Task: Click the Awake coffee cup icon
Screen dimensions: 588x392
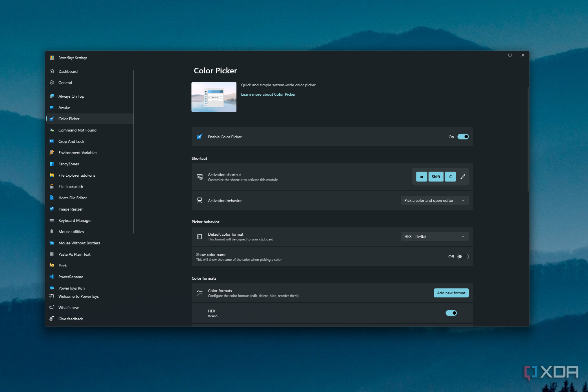Action: click(x=52, y=107)
